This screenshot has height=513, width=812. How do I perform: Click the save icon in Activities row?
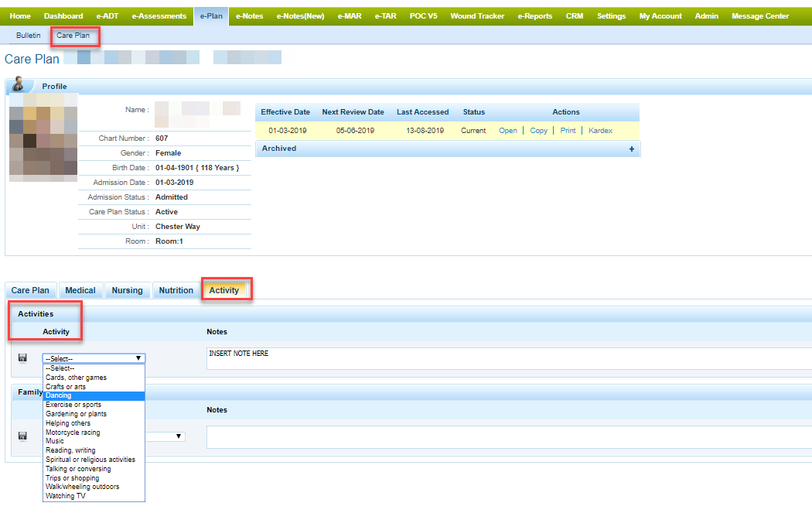22,357
